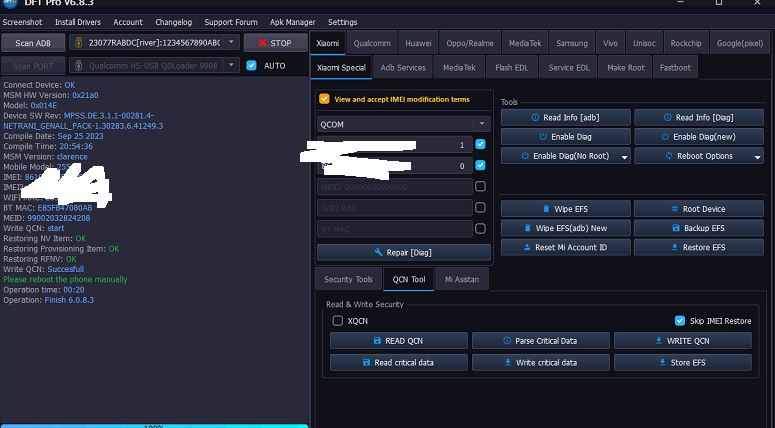
Task: Uncheck the AUTO checkbox
Action: pos(252,65)
